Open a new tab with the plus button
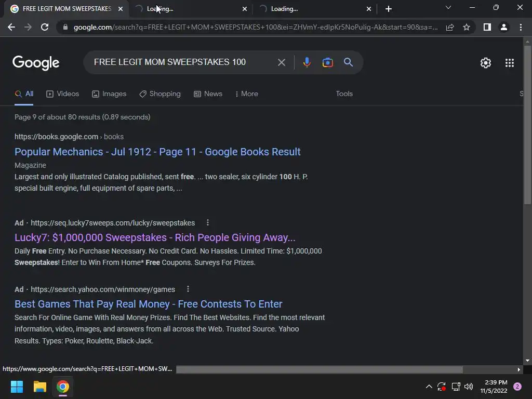Image resolution: width=532 pixels, height=399 pixels. tap(389, 9)
